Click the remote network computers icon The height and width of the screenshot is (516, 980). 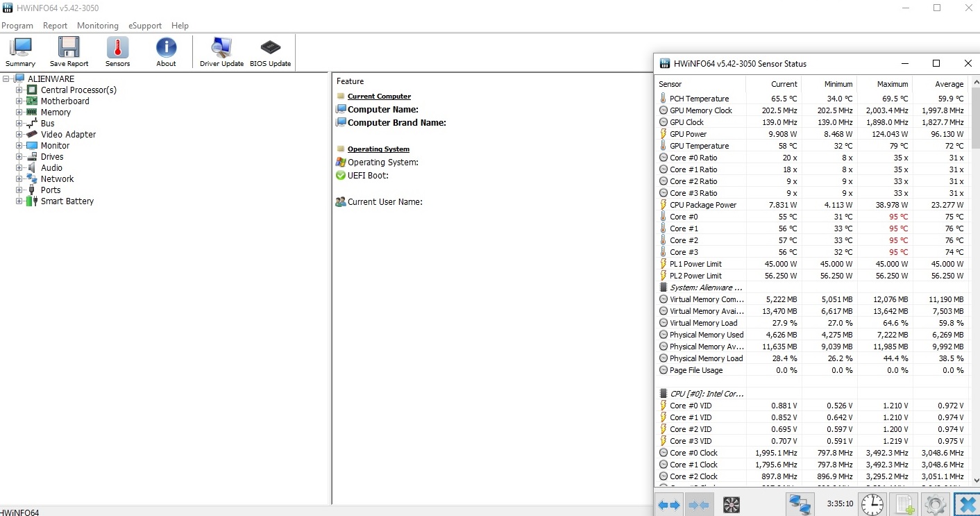click(x=800, y=505)
